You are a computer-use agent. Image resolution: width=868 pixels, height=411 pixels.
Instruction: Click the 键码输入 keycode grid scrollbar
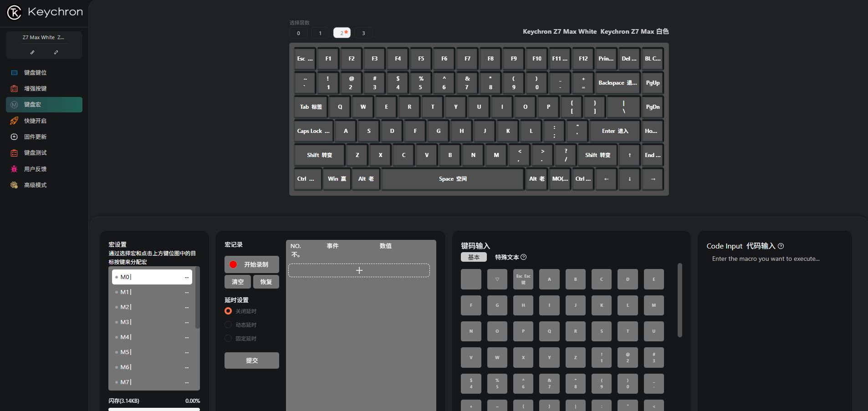pos(680,300)
